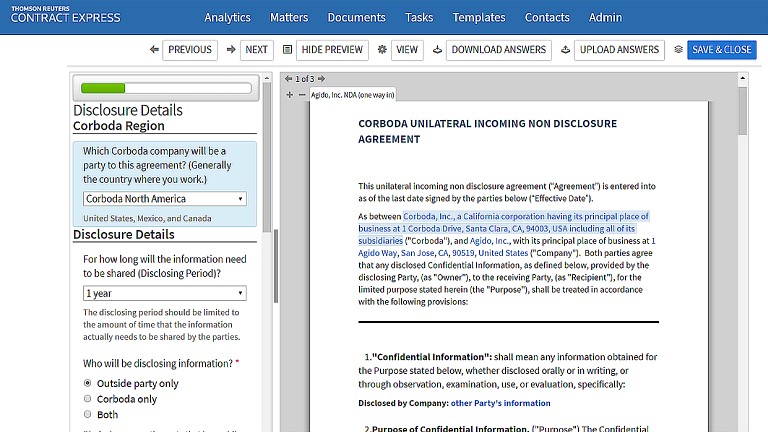The width and height of the screenshot is (768, 432).
Task: Go to the Analytics section
Action: pos(227,17)
